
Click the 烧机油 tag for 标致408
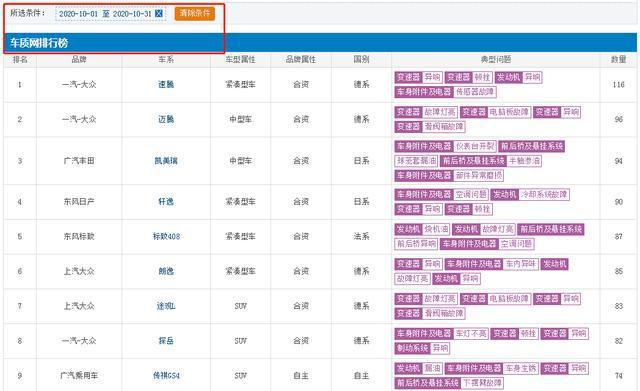[436, 229]
